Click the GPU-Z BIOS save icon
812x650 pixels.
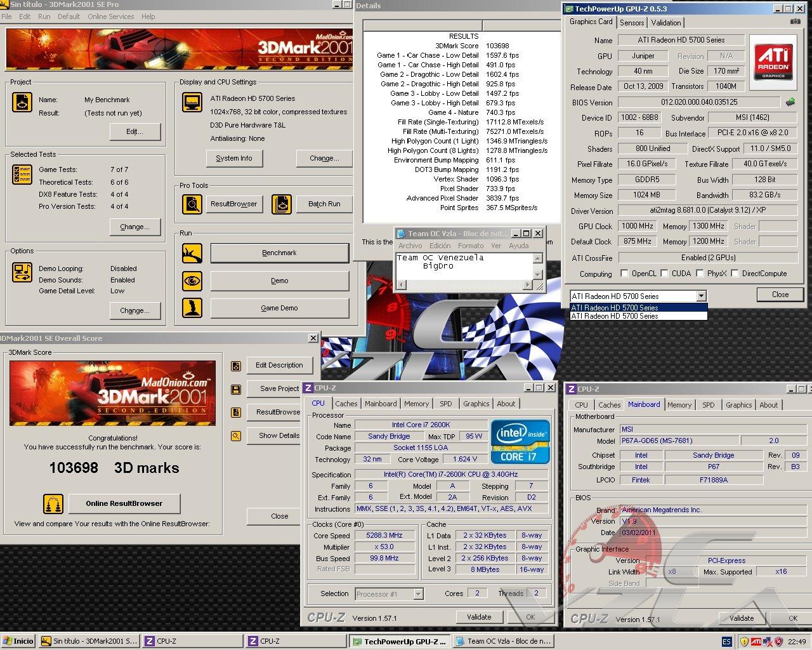[790, 102]
